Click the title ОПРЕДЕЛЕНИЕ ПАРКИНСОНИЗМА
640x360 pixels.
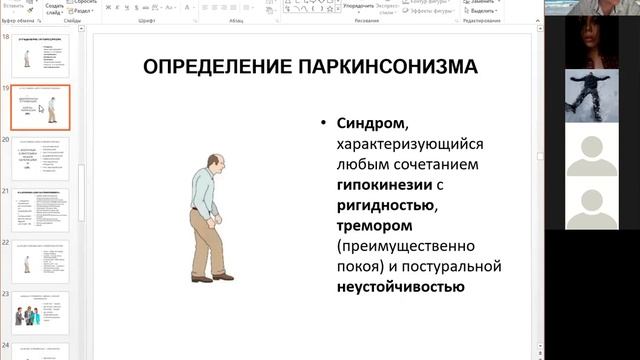pyautogui.click(x=310, y=67)
